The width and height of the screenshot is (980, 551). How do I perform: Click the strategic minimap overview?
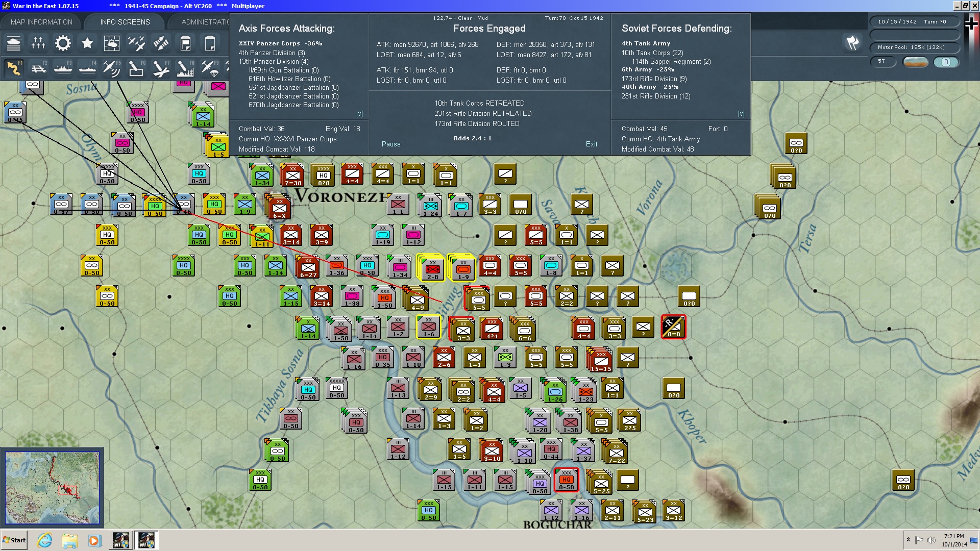click(52, 488)
